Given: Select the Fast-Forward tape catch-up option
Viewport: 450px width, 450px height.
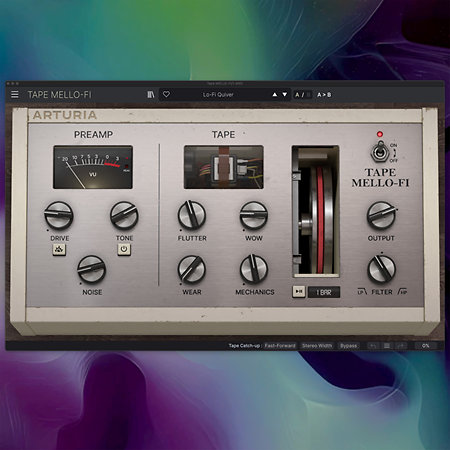Looking at the screenshot, I should pyautogui.click(x=280, y=346).
